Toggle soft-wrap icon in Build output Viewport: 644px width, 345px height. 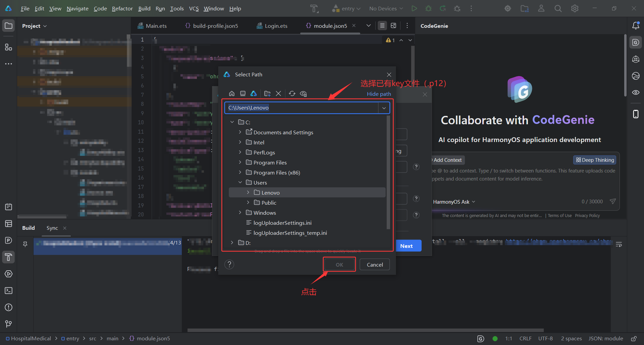point(619,245)
